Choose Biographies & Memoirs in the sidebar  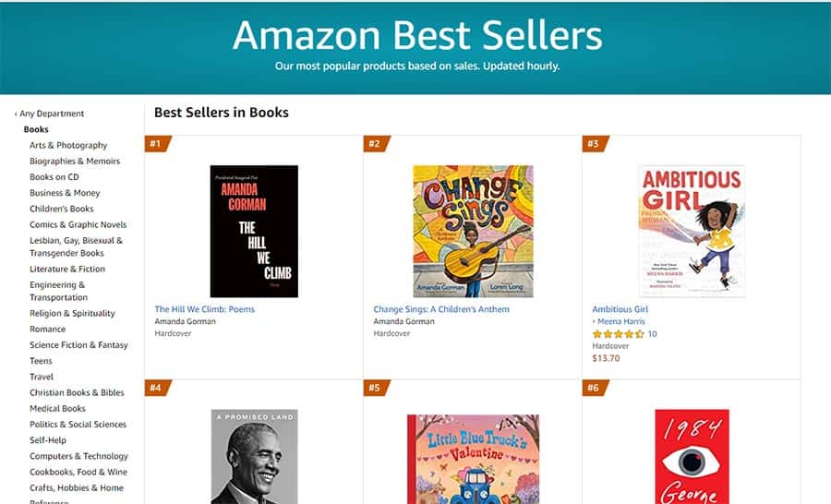pos(75,162)
